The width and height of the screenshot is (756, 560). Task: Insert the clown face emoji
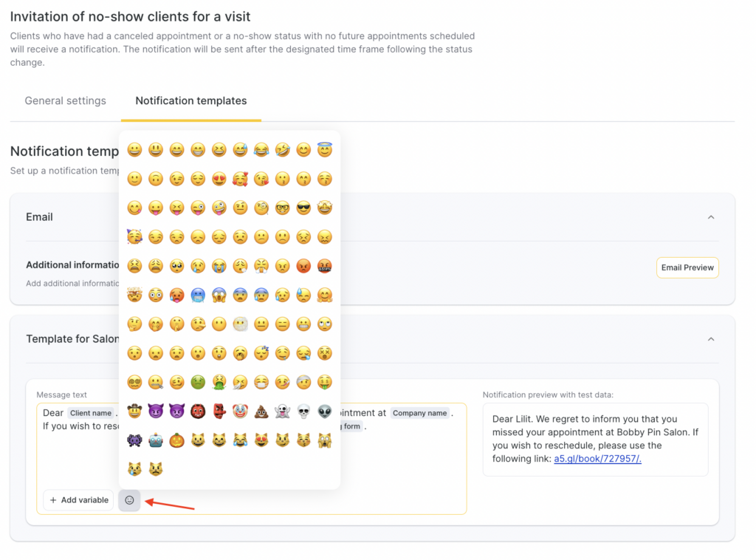pyautogui.click(x=240, y=412)
